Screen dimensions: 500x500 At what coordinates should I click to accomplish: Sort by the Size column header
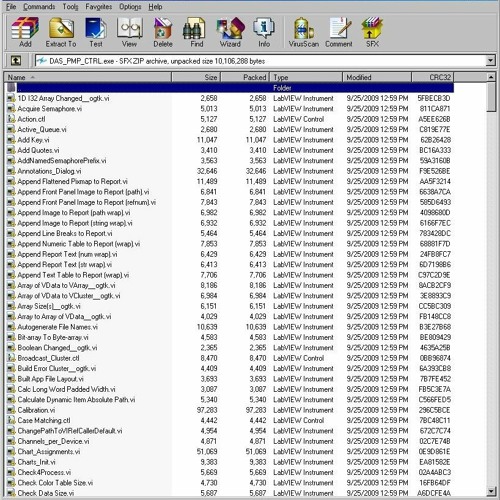[x=196, y=77]
